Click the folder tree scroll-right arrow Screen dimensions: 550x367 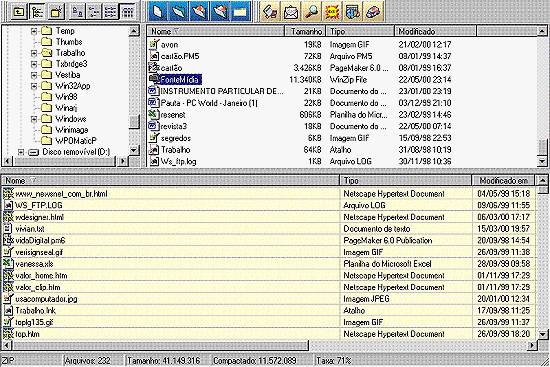(123, 161)
